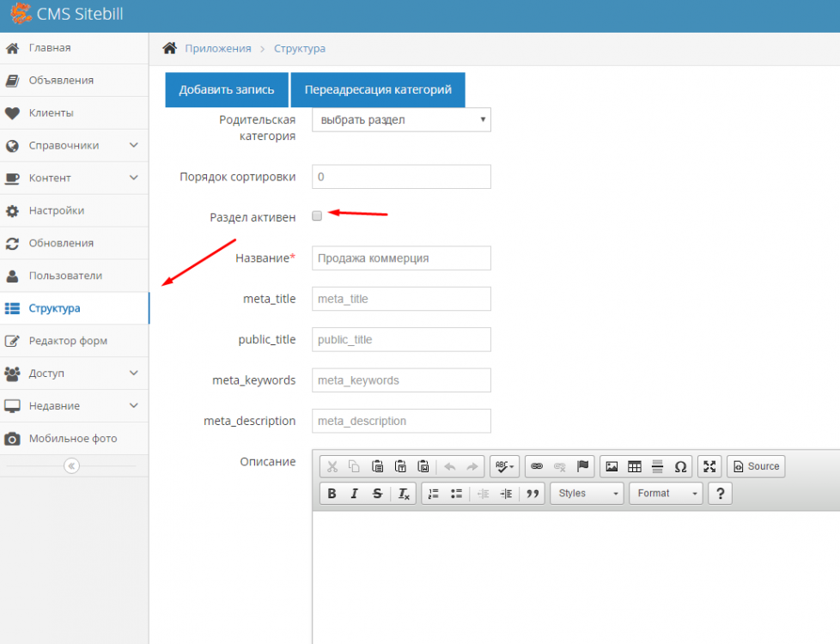This screenshot has width=840, height=644.
Task: Click the "Добавить запись" button
Action: (227, 90)
